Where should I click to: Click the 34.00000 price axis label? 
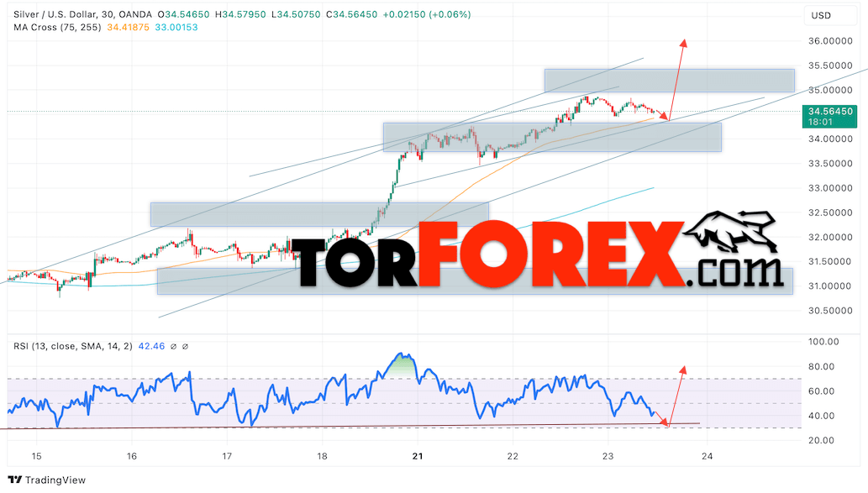pos(830,139)
